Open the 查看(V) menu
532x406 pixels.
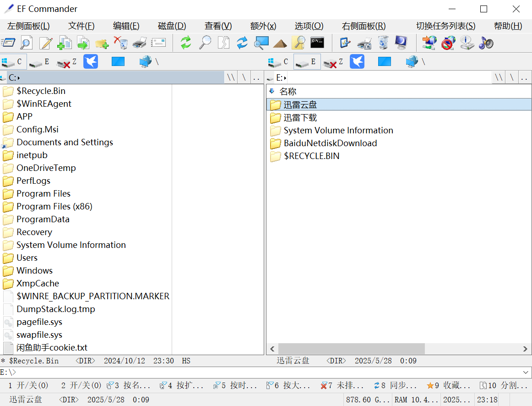(218, 26)
